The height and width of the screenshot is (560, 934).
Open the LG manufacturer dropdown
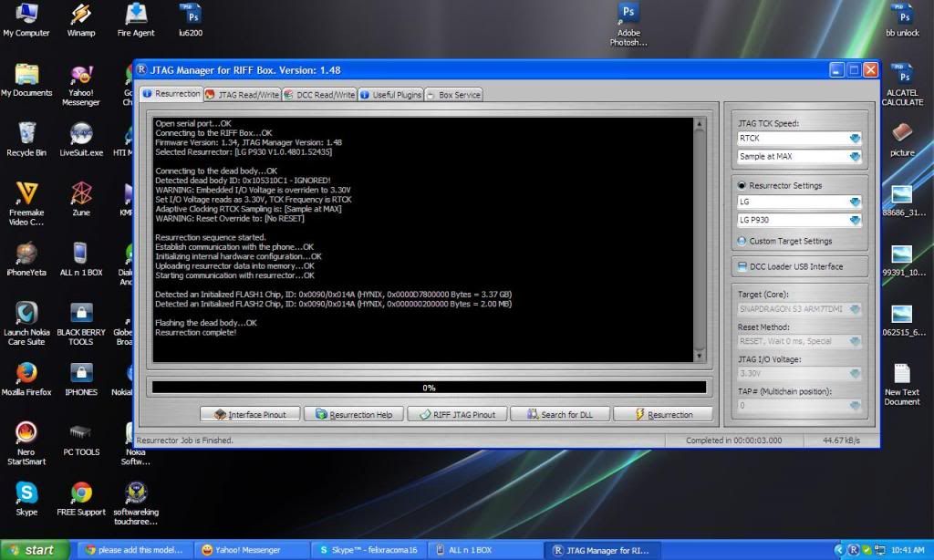click(x=800, y=202)
